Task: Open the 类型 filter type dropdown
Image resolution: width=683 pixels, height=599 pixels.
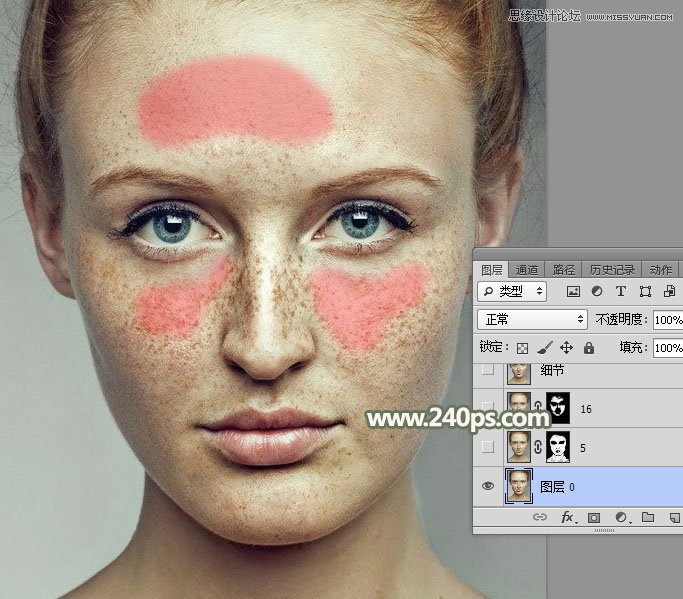Action: click(513, 292)
